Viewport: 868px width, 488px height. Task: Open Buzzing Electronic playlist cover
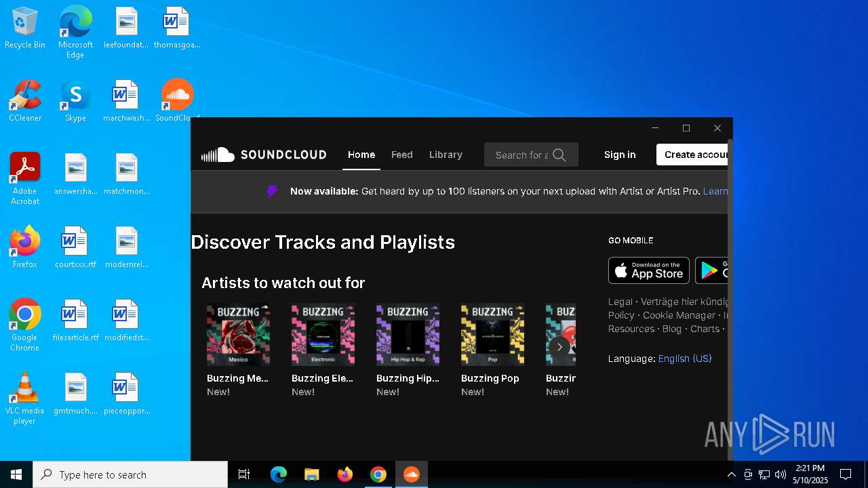coord(323,335)
